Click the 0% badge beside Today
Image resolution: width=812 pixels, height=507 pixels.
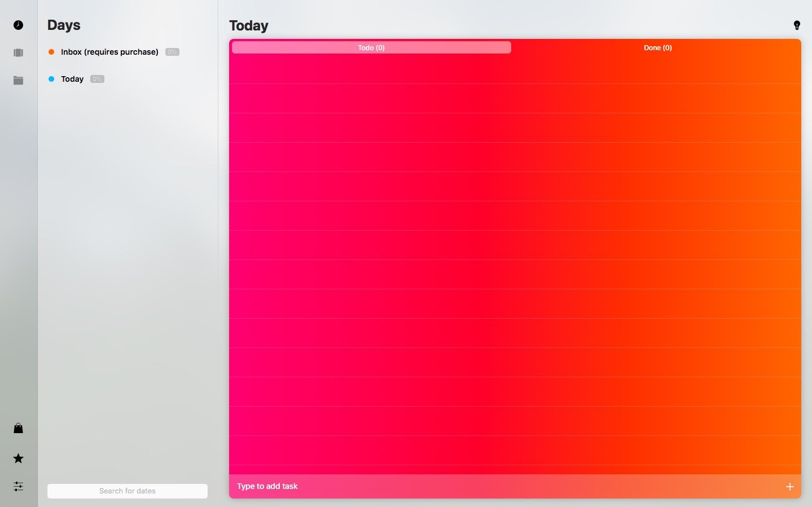click(97, 79)
